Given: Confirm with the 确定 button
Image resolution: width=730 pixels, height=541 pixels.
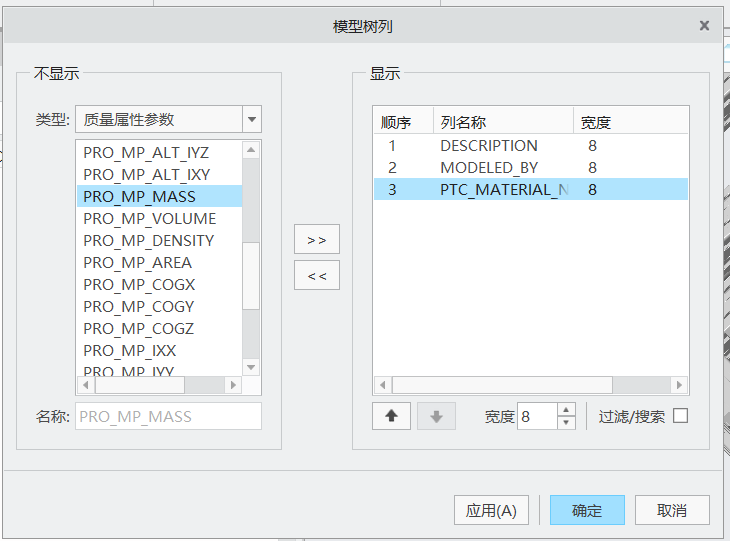Looking at the screenshot, I should tap(587, 510).
